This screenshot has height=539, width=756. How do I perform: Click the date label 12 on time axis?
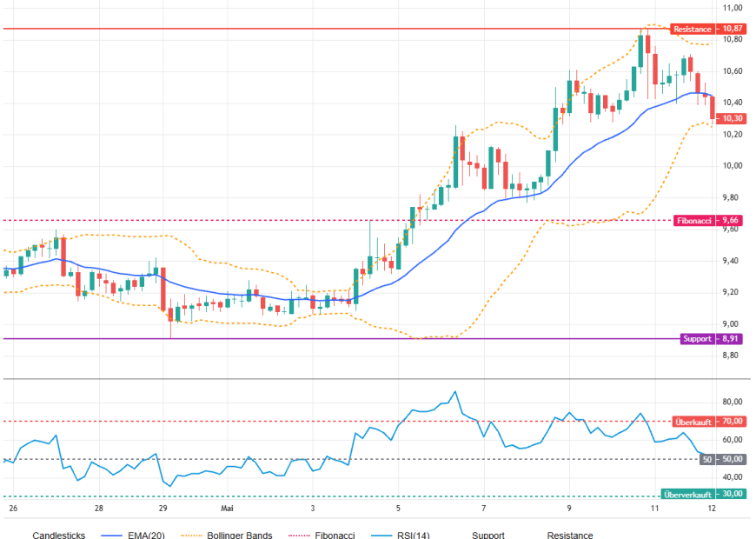pos(713,508)
